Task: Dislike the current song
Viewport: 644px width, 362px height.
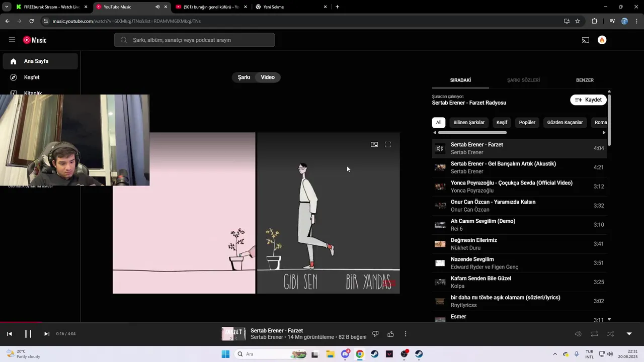Action: point(375,334)
